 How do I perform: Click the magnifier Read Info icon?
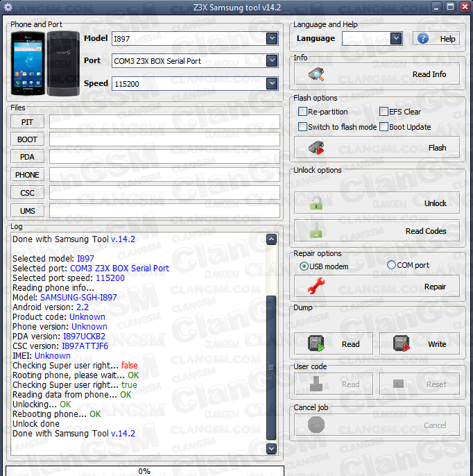(x=316, y=74)
